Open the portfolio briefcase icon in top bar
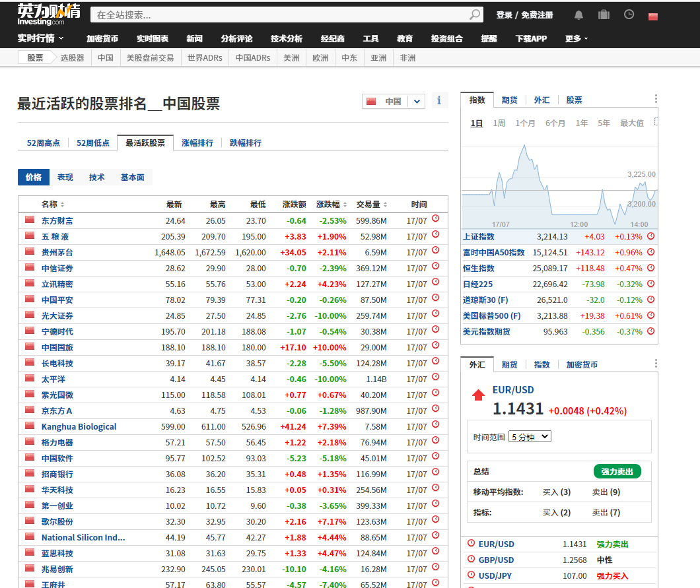 tap(604, 15)
